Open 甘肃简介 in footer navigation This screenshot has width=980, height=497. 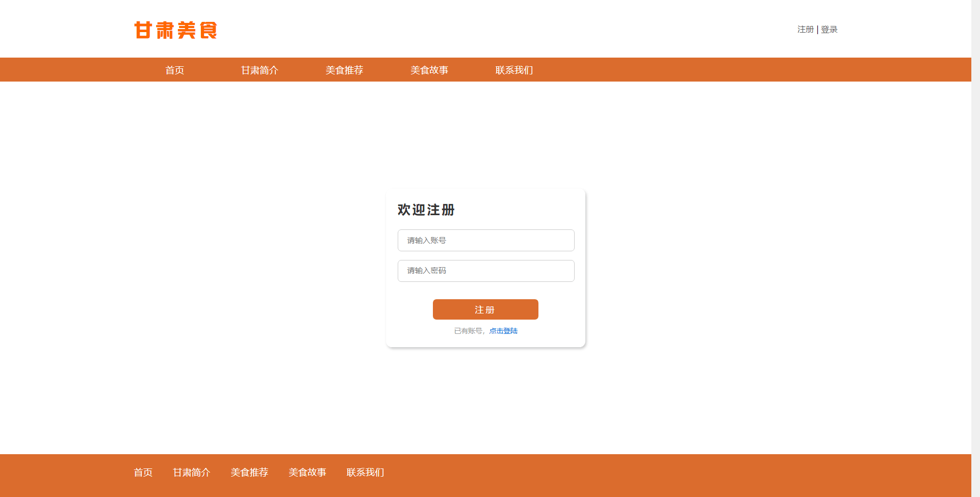coord(192,473)
